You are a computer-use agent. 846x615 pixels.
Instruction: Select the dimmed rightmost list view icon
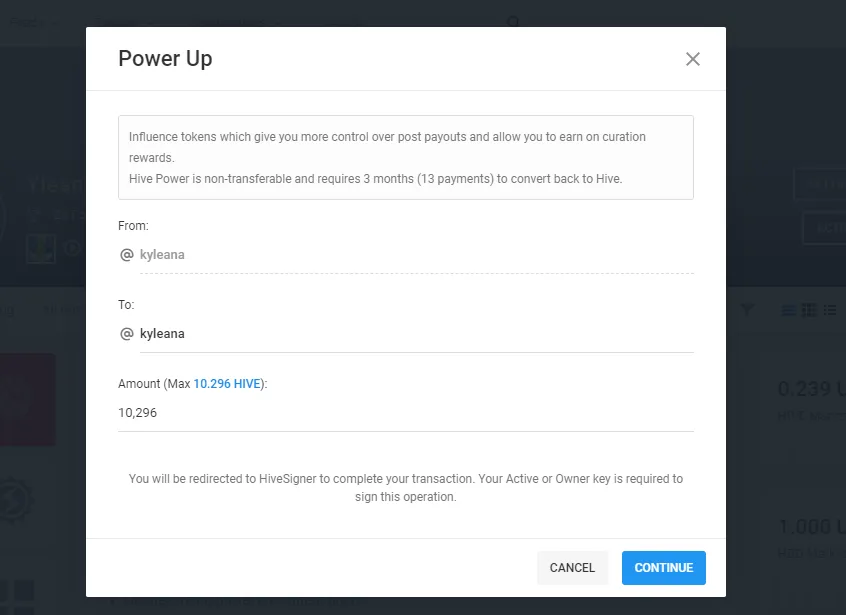(x=830, y=311)
